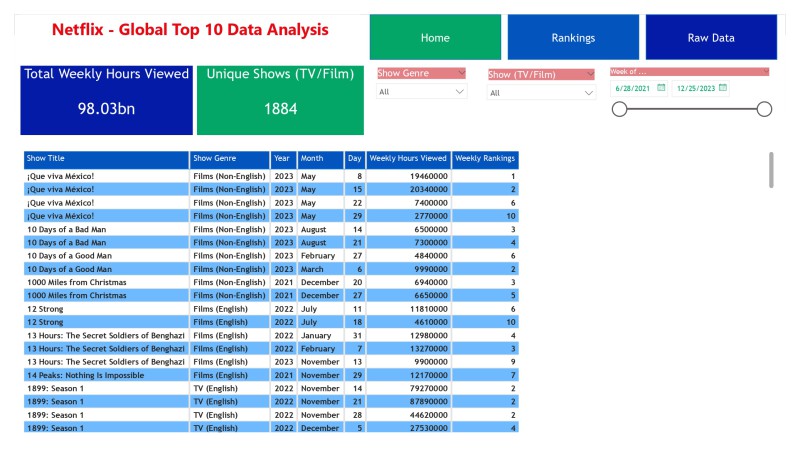Viewport: 800px width, 463px height.
Task: Click chevron on Show Genre slicer header
Action: [x=461, y=73]
